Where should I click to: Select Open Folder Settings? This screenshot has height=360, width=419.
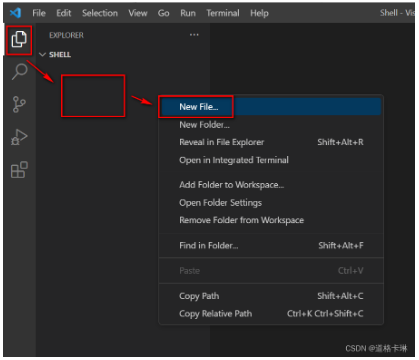tap(271, 203)
